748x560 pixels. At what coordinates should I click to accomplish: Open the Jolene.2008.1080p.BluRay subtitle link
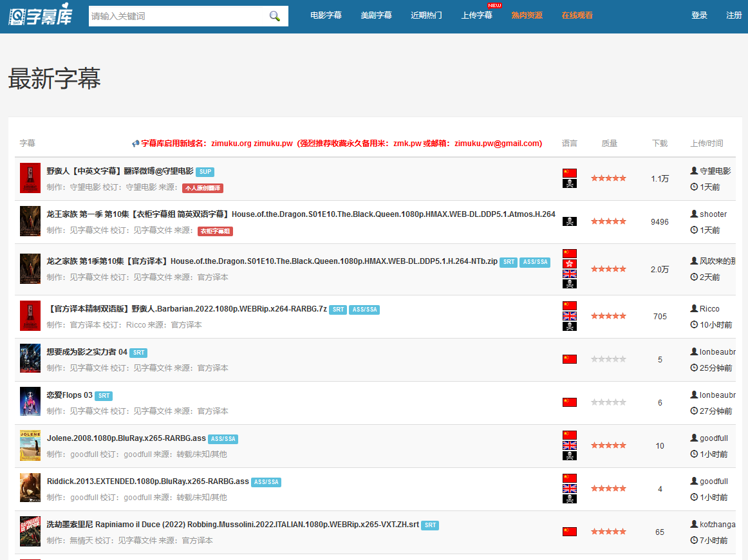(x=126, y=438)
